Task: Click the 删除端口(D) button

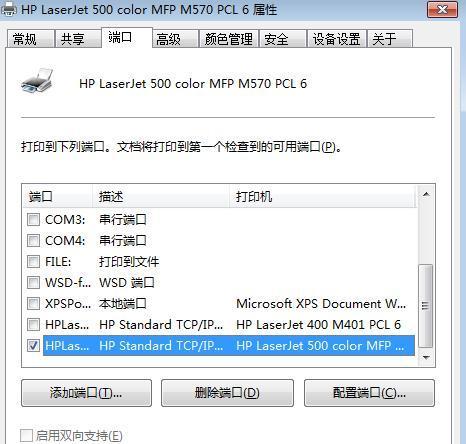Action: click(227, 393)
